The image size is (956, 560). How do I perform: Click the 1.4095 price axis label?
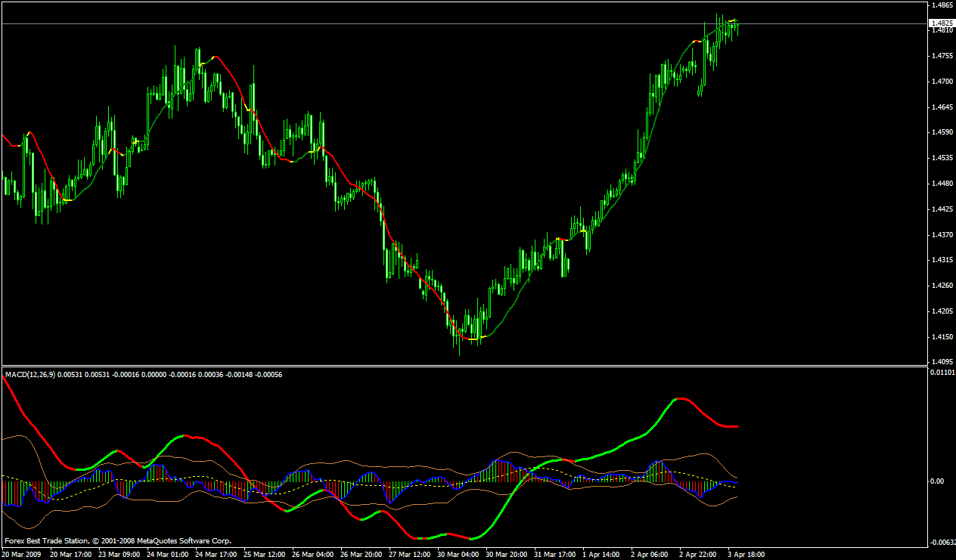[942, 361]
